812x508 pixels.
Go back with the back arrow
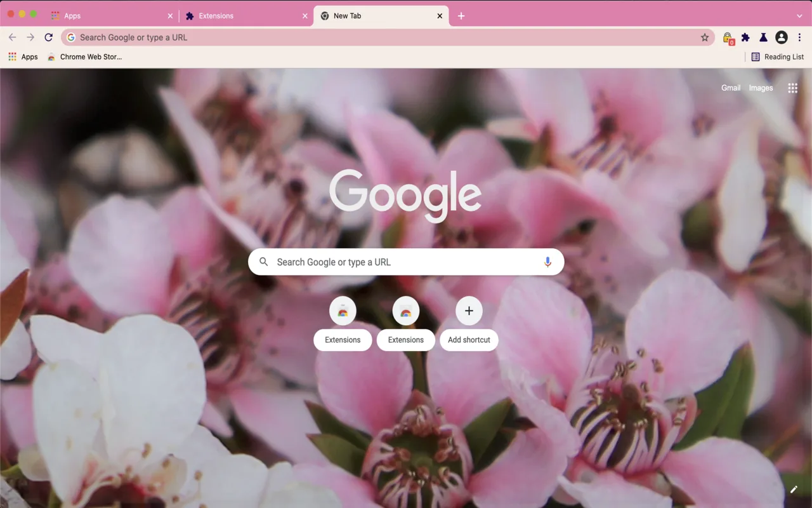(x=12, y=37)
